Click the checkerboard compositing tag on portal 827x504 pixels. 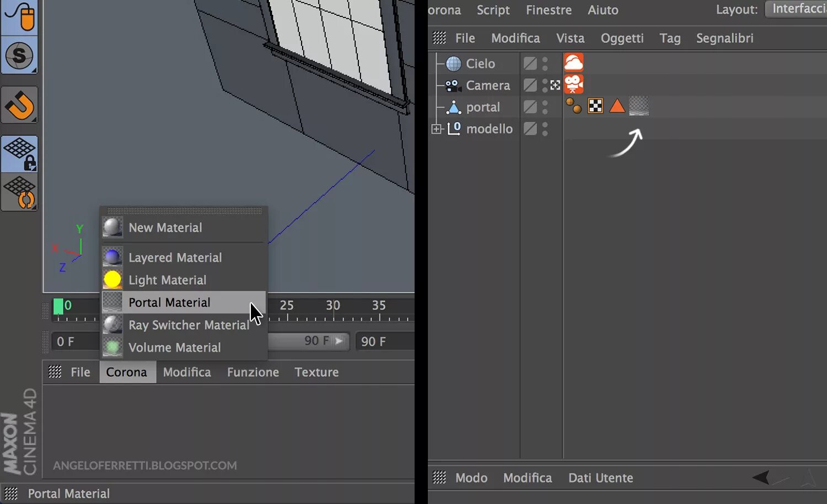pyautogui.click(x=595, y=106)
